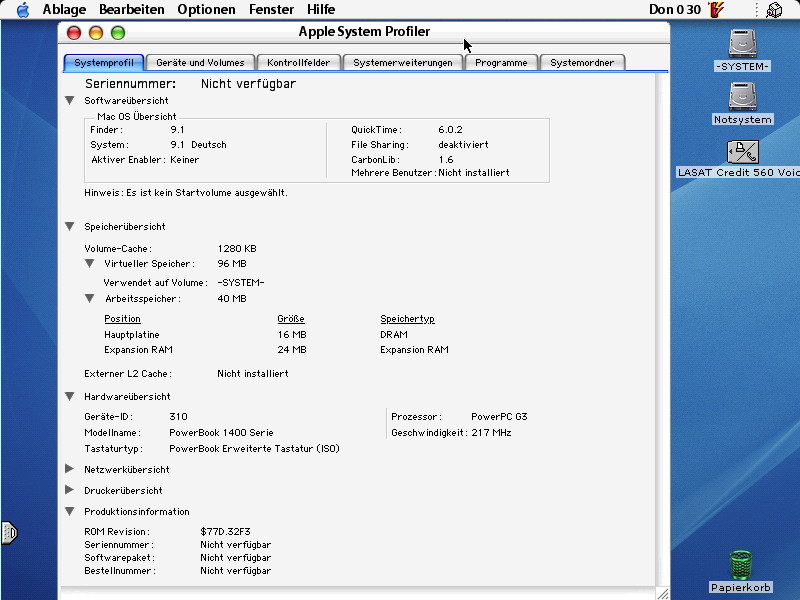Click the yellow minimize window button

point(96,33)
